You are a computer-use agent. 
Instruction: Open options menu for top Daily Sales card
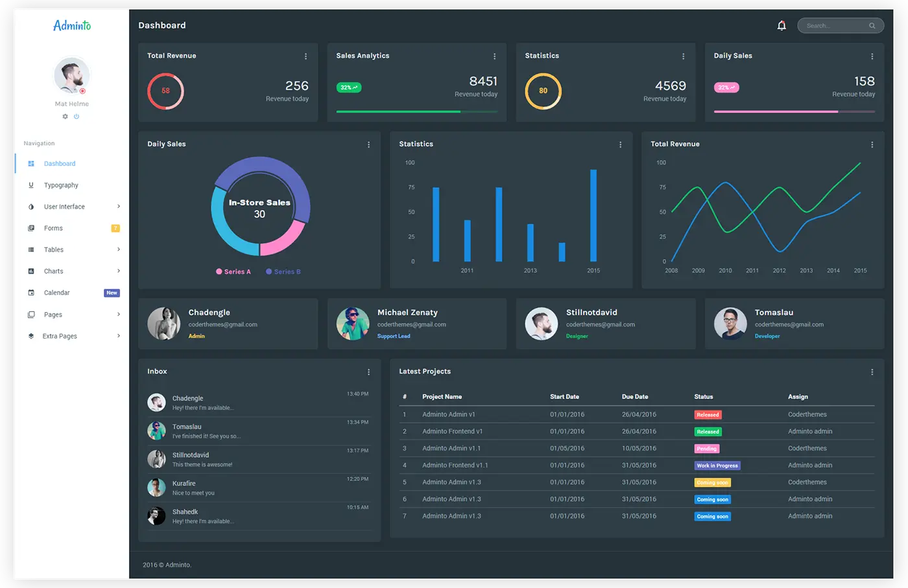click(x=872, y=56)
